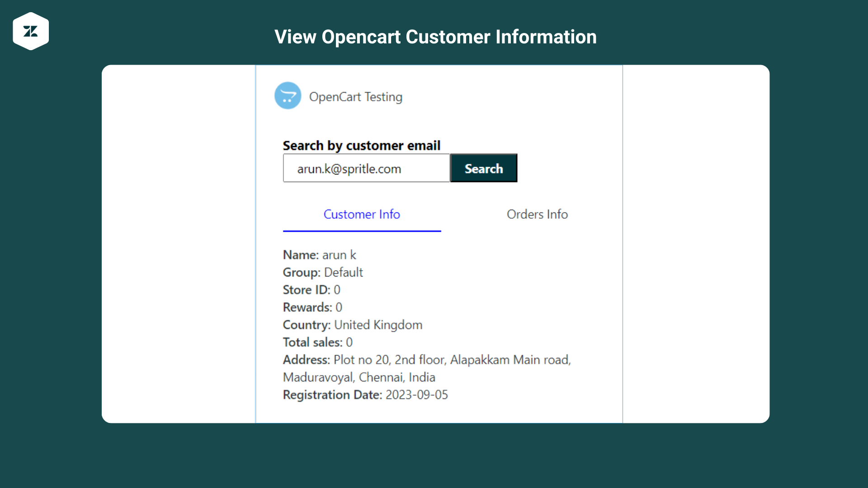The image size is (868, 488).
Task: Click the Name: arun k line
Action: (x=320, y=255)
